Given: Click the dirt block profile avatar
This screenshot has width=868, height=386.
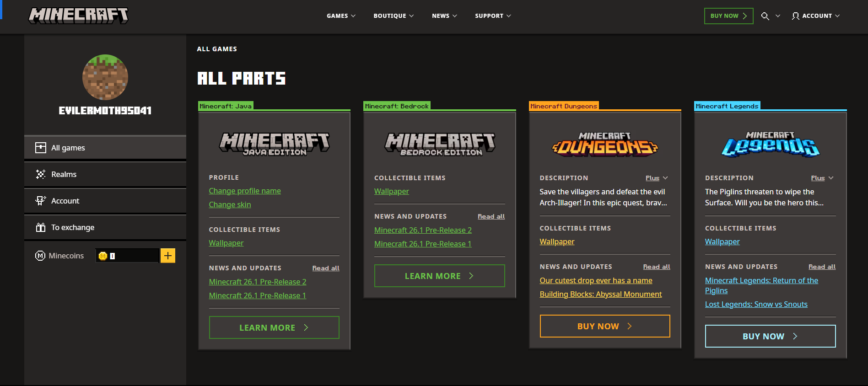Looking at the screenshot, I should (x=105, y=77).
